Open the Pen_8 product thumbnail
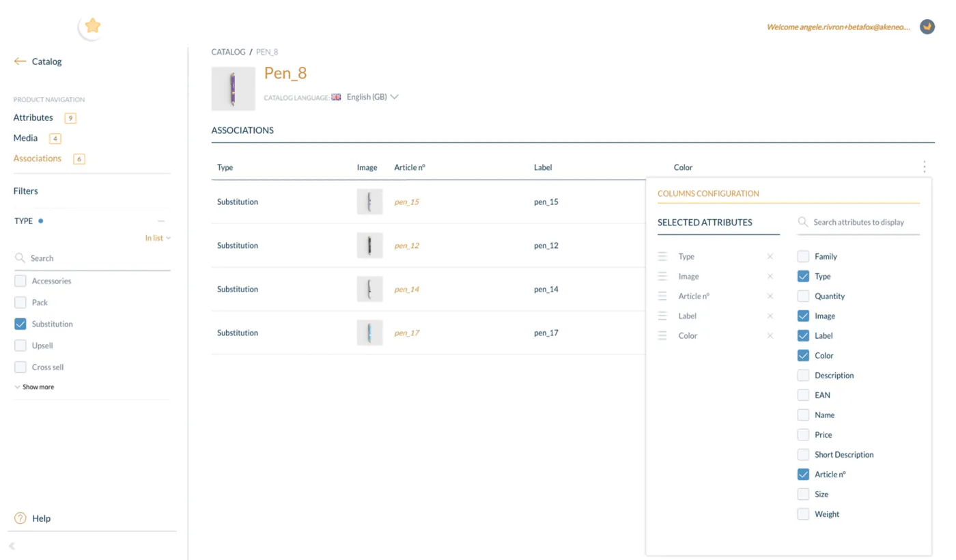This screenshot has width=956, height=560. (x=234, y=89)
